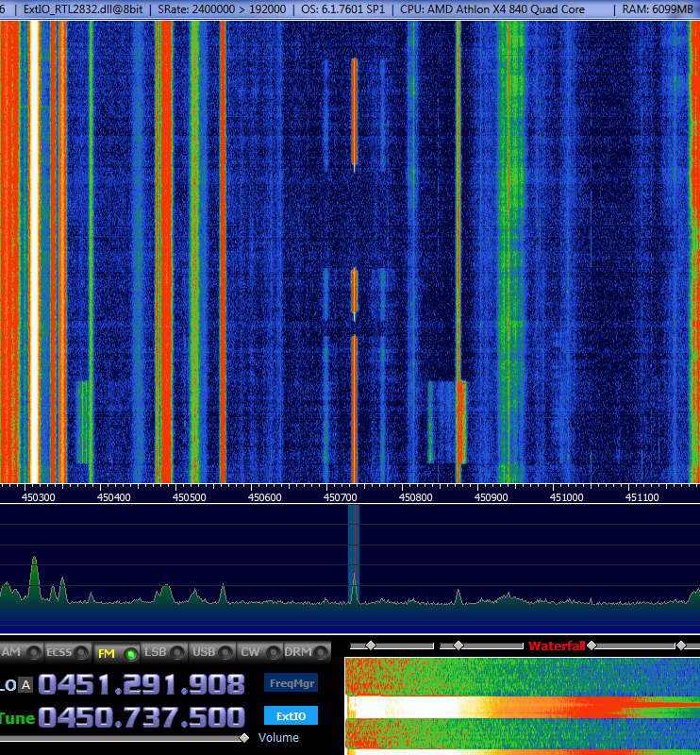
Task: Switch to LSB mode
Action: 164,652
